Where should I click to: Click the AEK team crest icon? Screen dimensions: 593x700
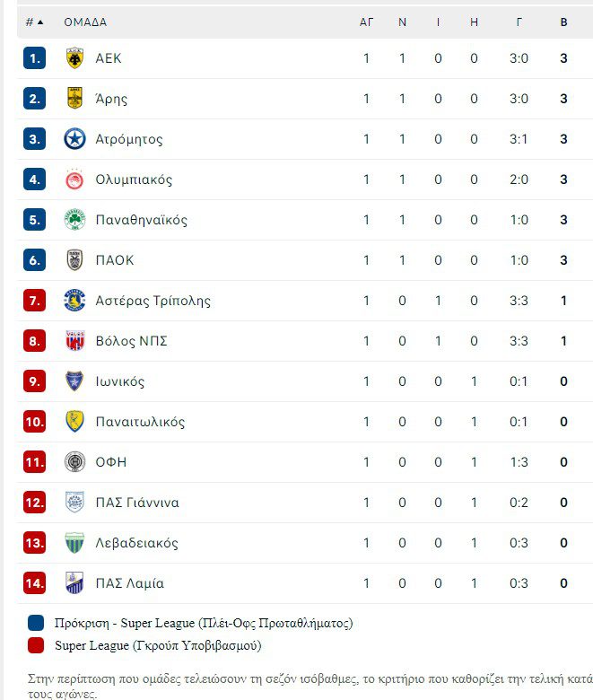pyautogui.click(x=74, y=58)
